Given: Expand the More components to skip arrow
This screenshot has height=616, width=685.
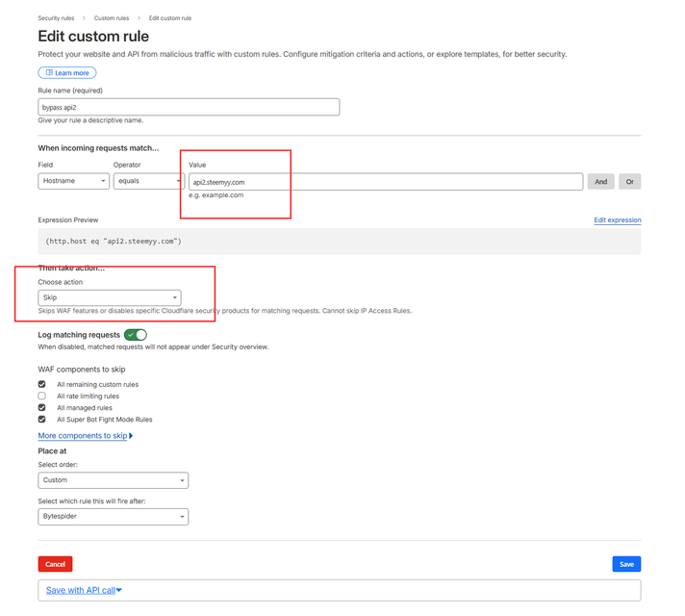Looking at the screenshot, I should tap(130, 436).
